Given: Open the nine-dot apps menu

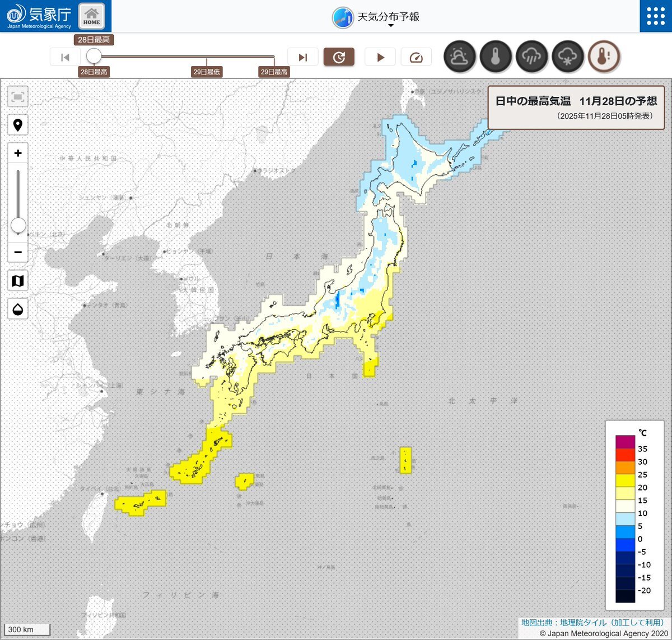Looking at the screenshot, I should click(x=656, y=16).
